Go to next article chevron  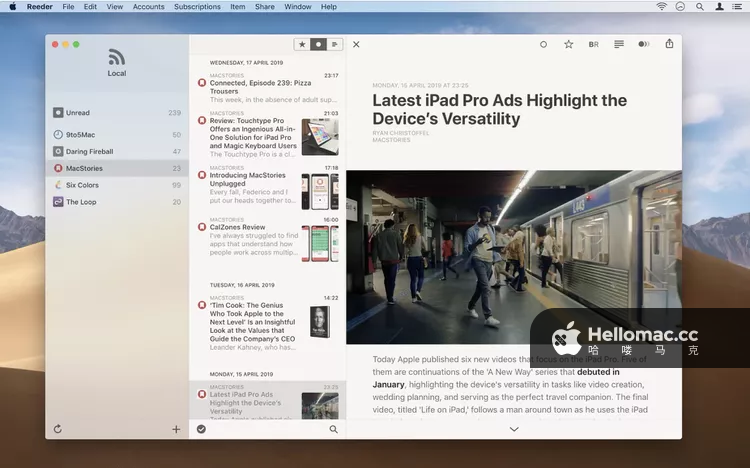pos(514,429)
